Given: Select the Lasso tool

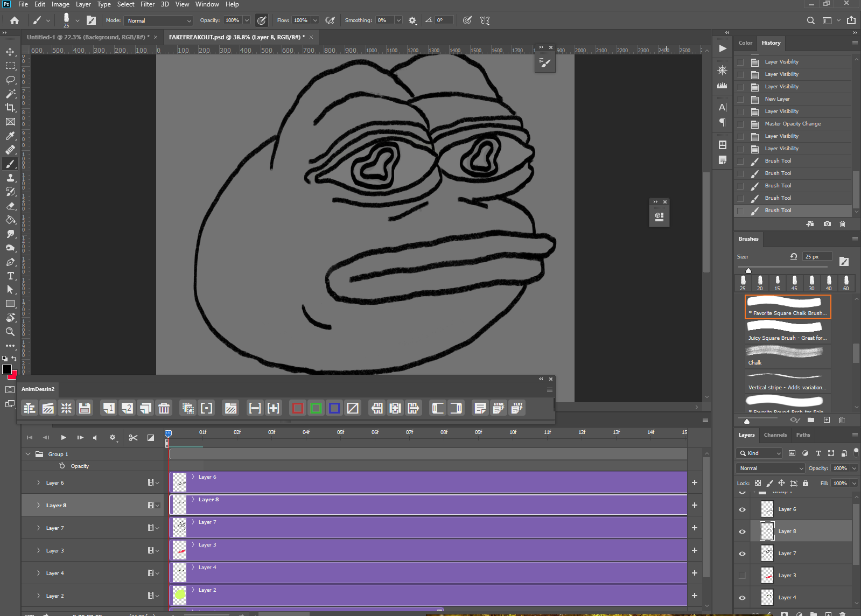Looking at the screenshot, I should [x=10, y=80].
